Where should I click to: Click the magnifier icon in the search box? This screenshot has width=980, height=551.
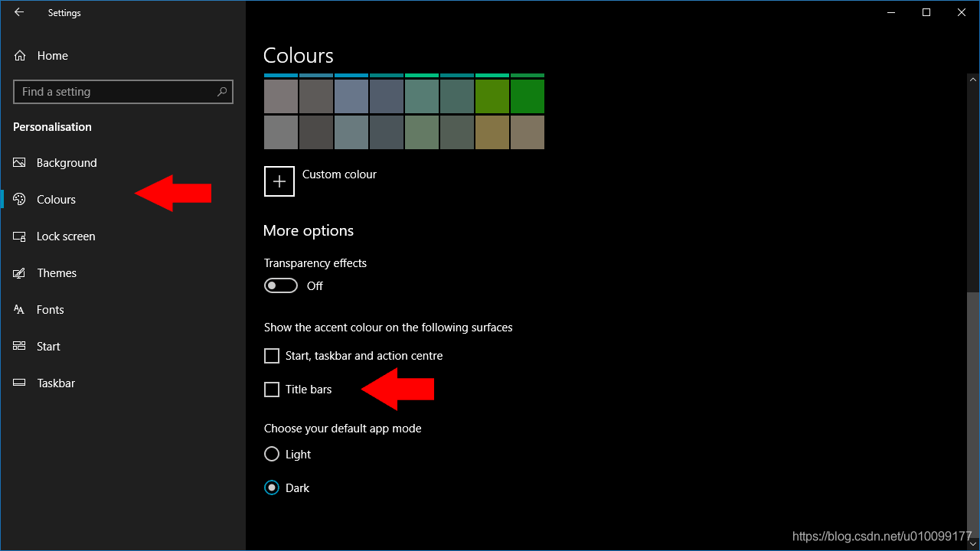(x=222, y=92)
